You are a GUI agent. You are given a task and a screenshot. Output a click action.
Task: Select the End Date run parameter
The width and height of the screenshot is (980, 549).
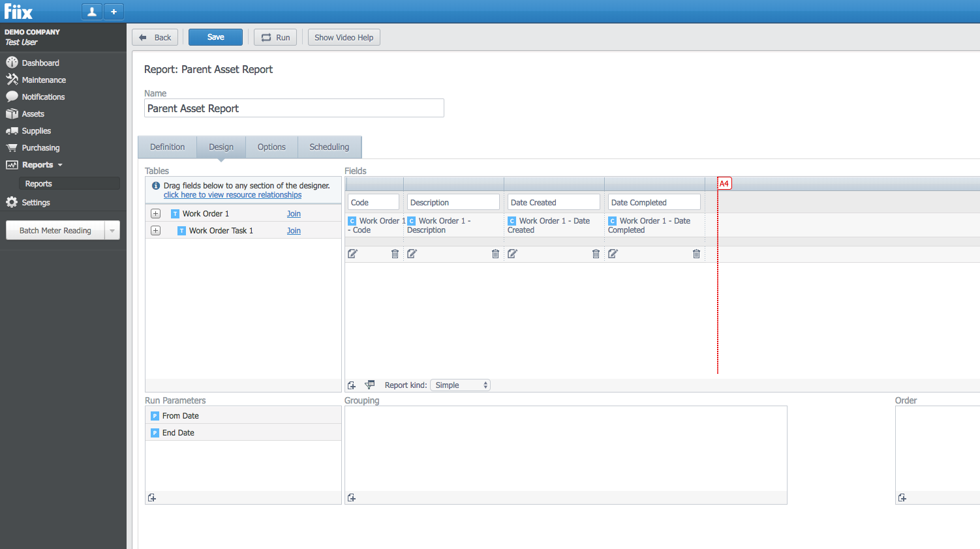[x=243, y=432]
